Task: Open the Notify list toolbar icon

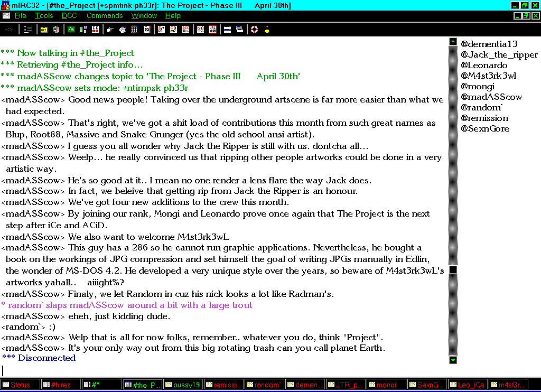Action: point(200,30)
